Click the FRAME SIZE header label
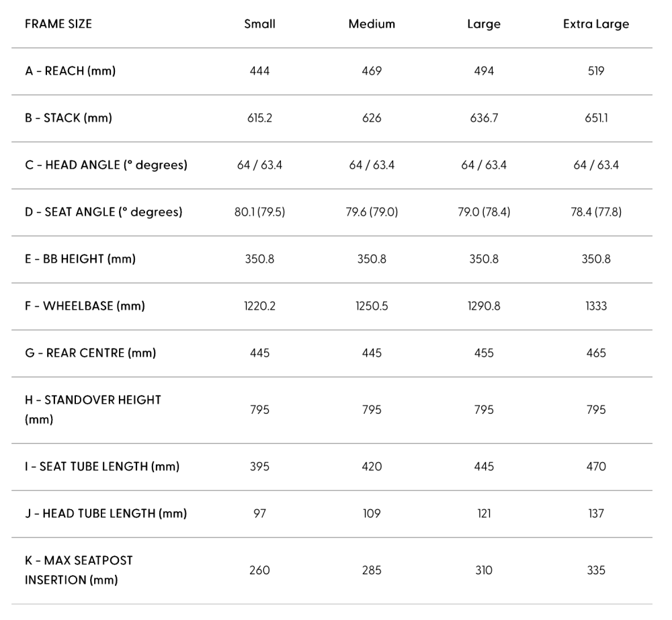 (x=58, y=24)
